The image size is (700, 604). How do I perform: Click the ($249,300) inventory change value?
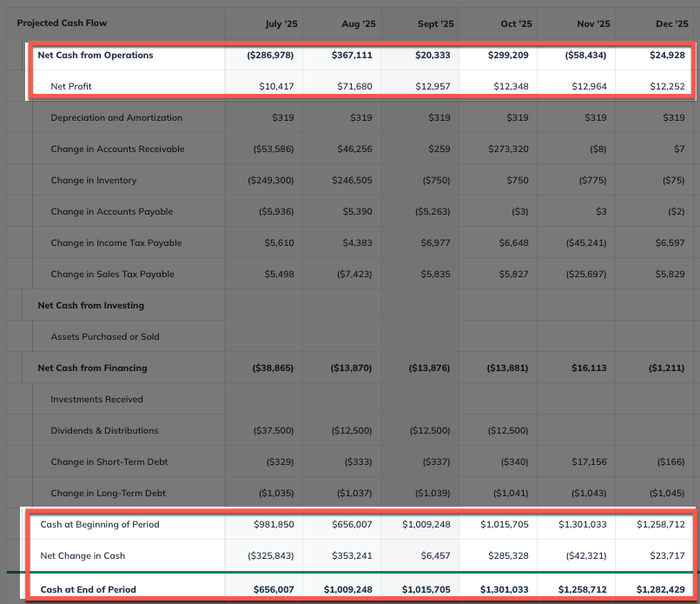(271, 180)
